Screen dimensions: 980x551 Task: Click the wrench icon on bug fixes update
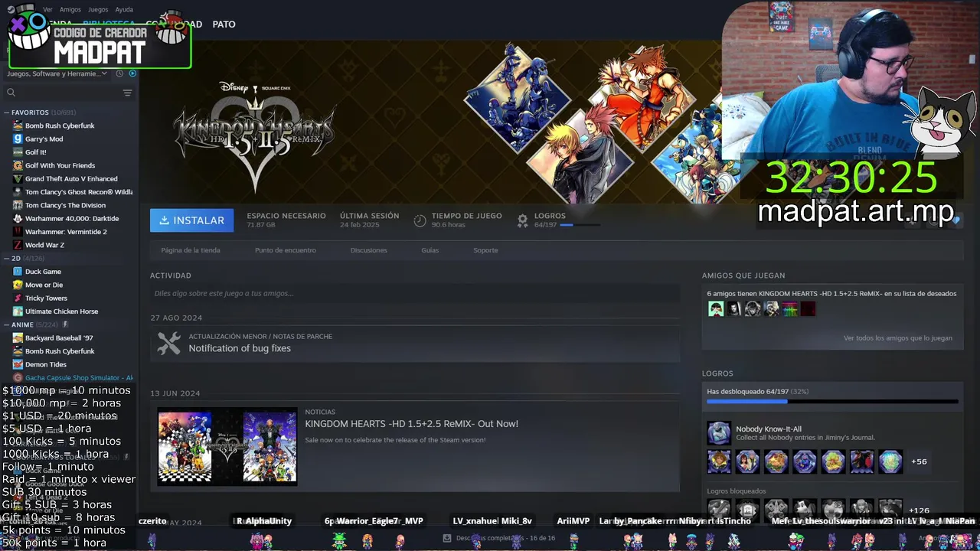click(x=169, y=343)
